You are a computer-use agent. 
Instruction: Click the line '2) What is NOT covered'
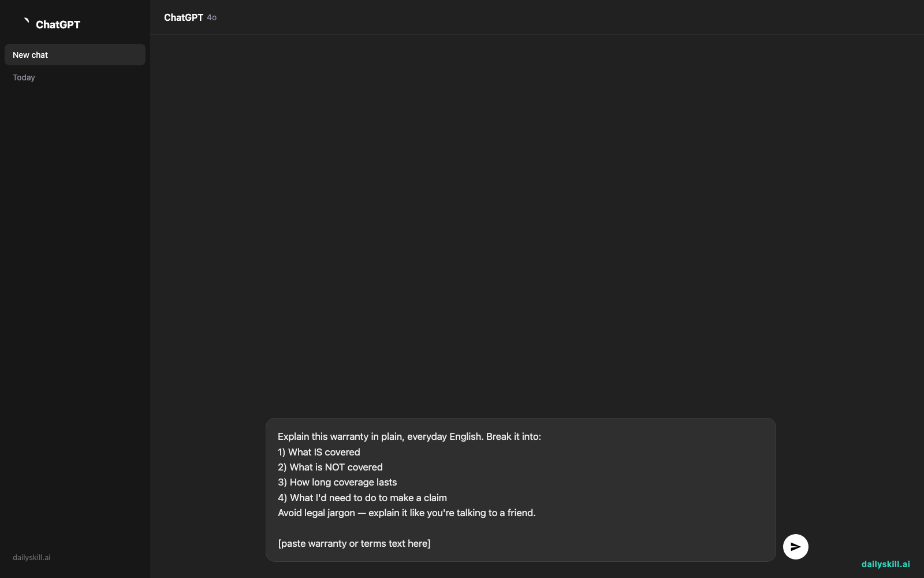click(330, 467)
